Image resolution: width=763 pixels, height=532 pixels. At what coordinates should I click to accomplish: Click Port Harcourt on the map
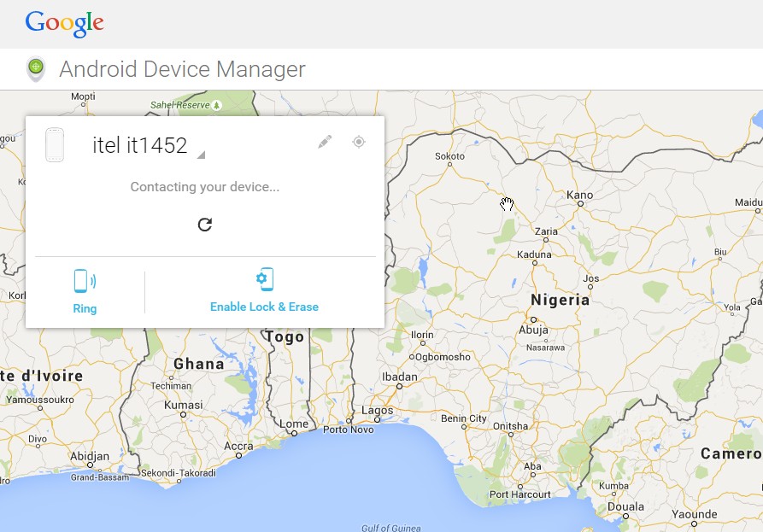(522, 494)
